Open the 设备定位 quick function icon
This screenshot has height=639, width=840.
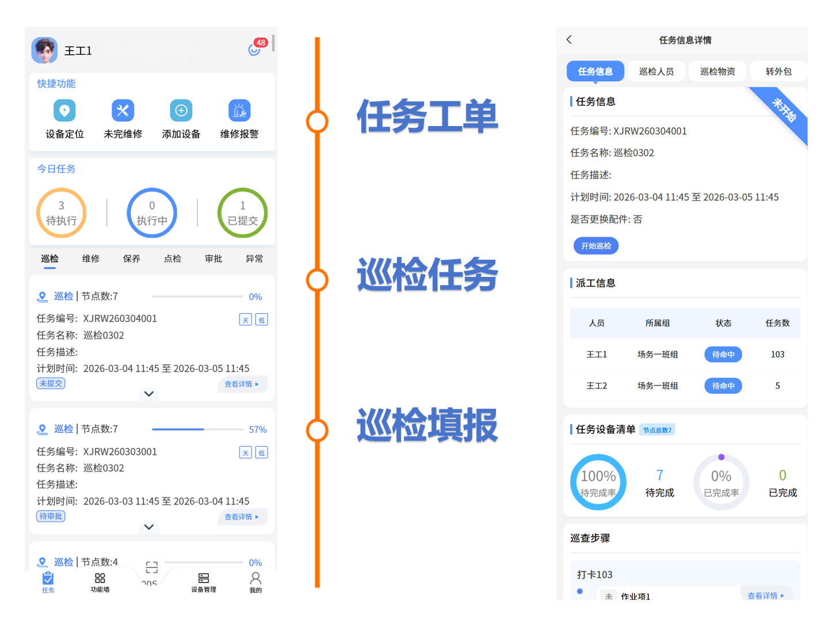point(64,111)
